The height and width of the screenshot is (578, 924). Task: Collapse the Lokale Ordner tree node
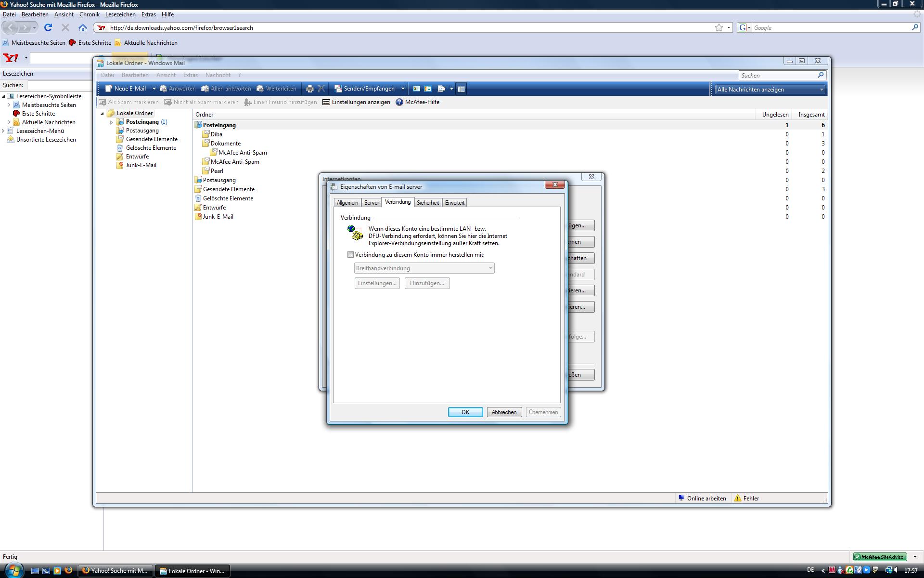point(102,114)
